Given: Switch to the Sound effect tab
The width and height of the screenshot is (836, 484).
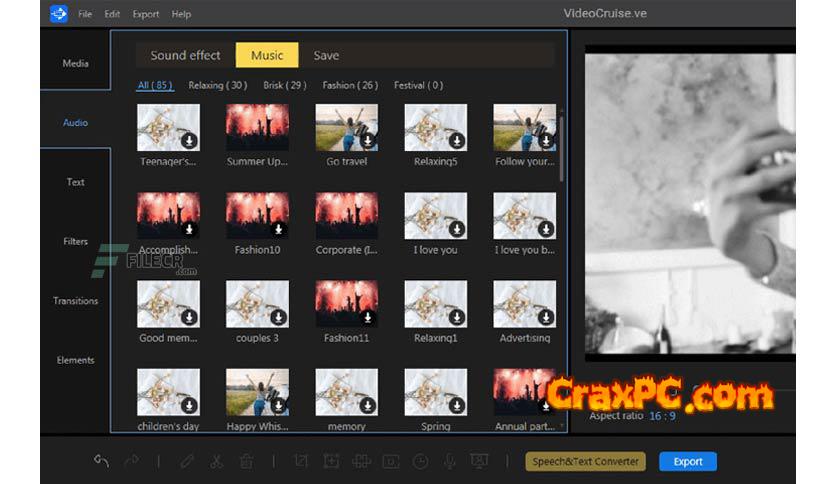Looking at the screenshot, I should (185, 56).
